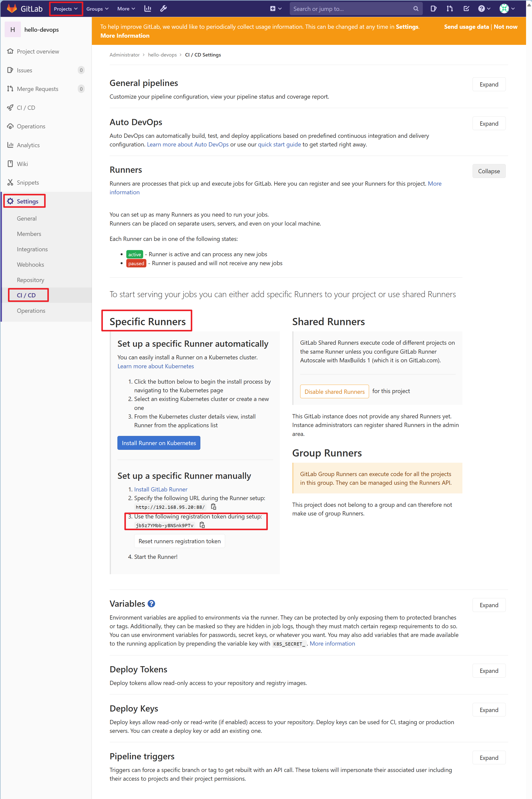The image size is (532, 799).
Task: Open the Groups dropdown
Action: pos(97,8)
